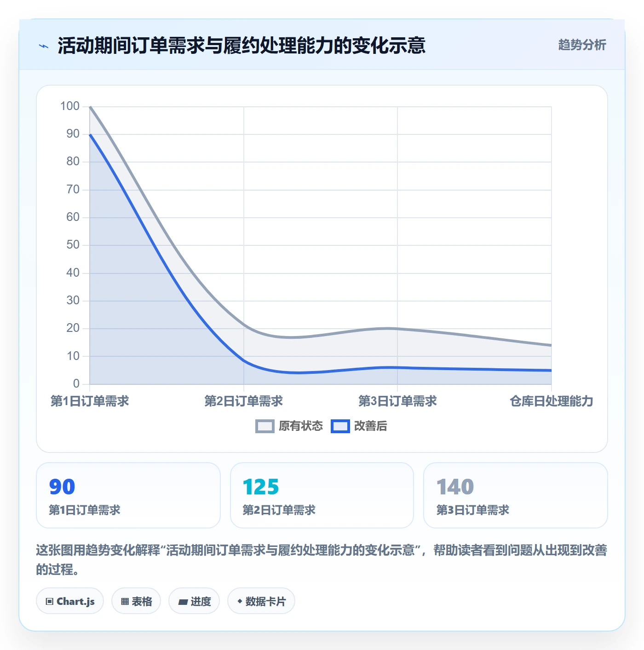Click the 仓库日处理能力 x-axis label
This screenshot has height=650, width=644.
[x=552, y=401]
